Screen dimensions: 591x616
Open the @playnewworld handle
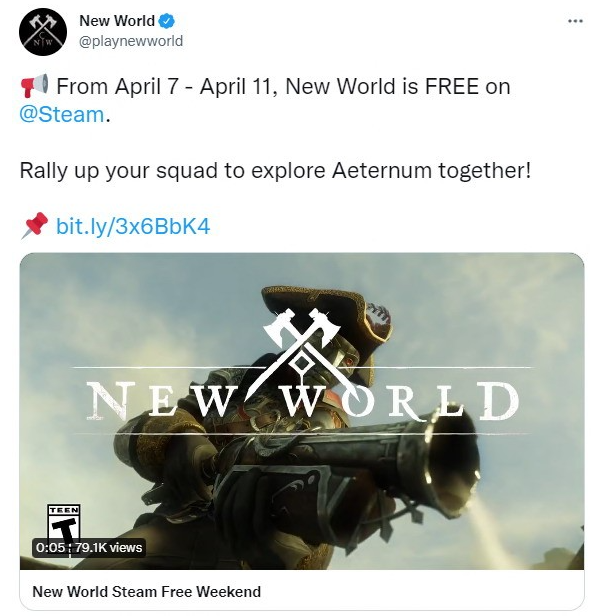(131, 41)
